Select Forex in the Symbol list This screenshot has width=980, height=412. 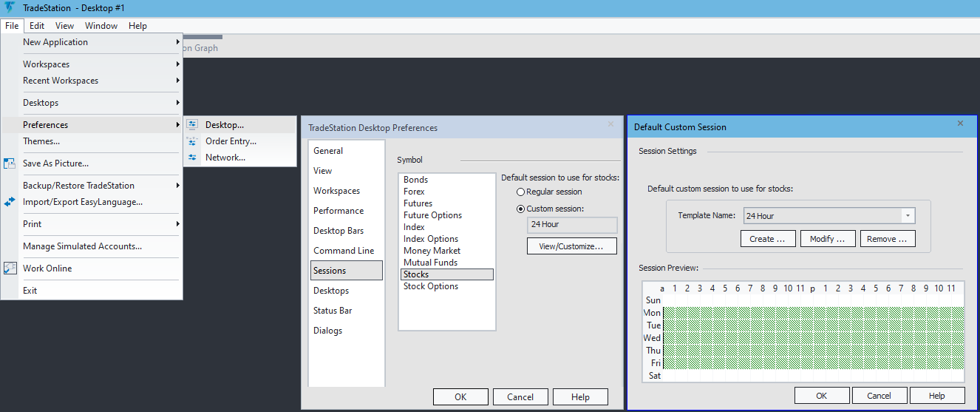click(x=446, y=192)
